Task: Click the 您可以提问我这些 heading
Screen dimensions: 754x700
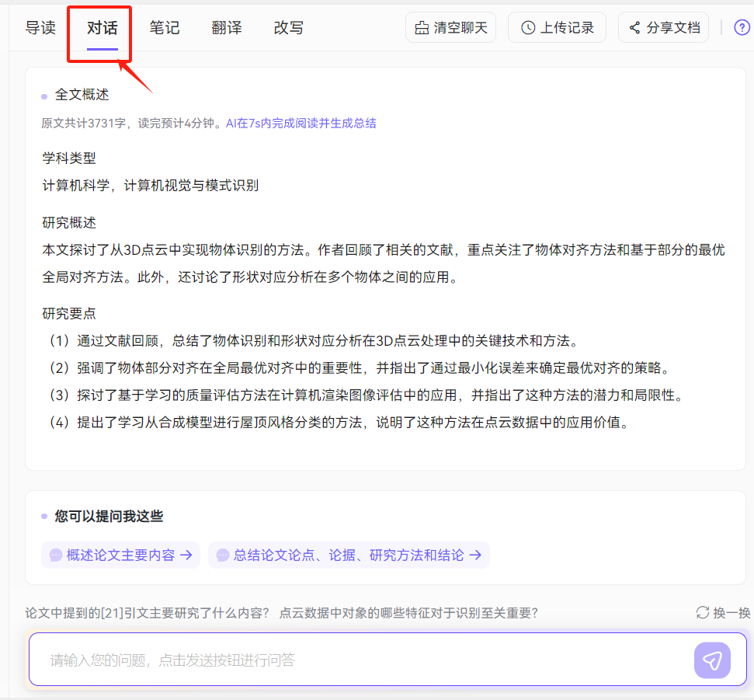Action: tap(109, 516)
